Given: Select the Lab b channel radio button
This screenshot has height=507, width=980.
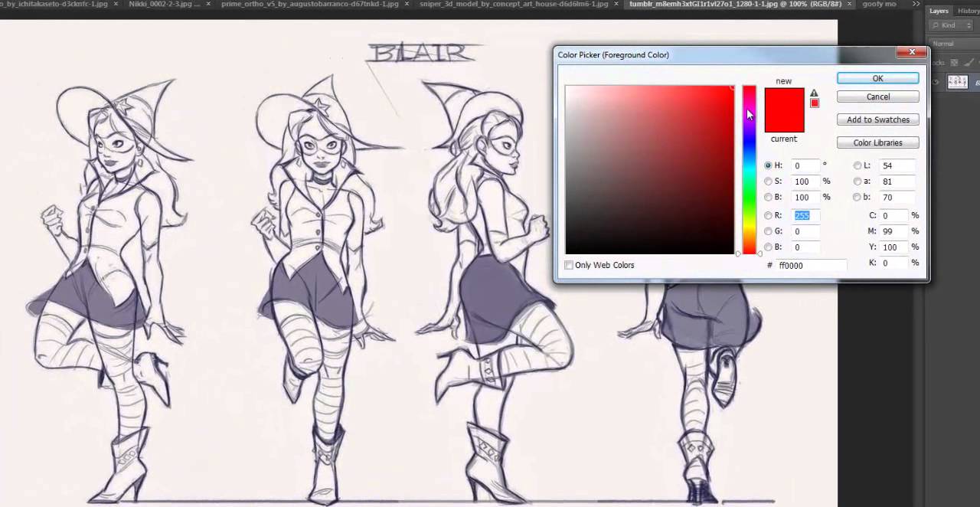Looking at the screenshot, I should (857, 197).
